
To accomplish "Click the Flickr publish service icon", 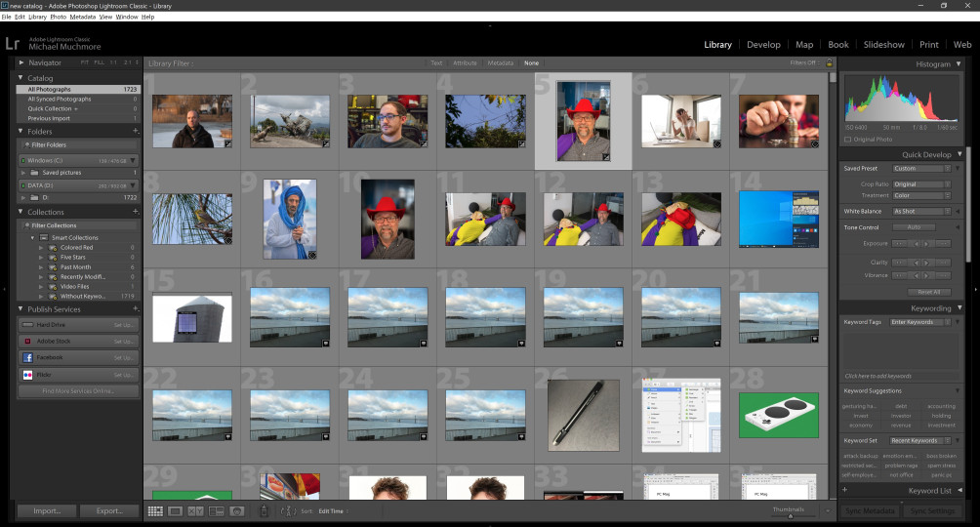I will click(x=27, y=375).
